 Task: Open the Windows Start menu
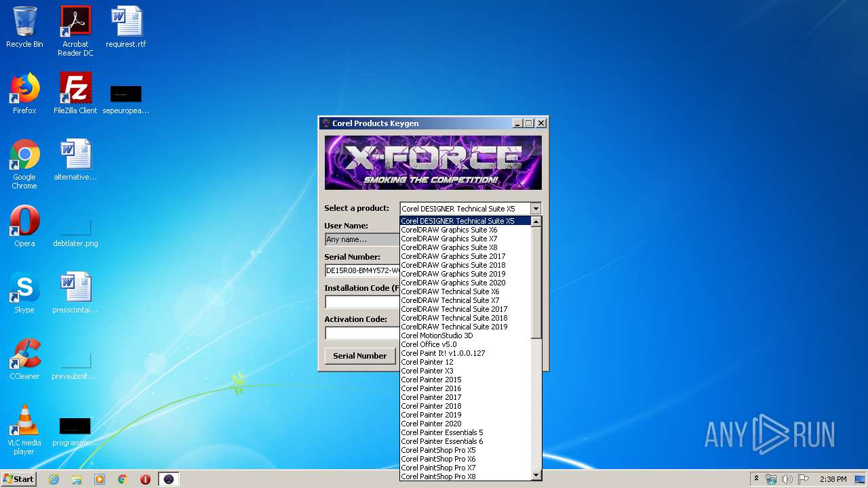tap(18, 479)
